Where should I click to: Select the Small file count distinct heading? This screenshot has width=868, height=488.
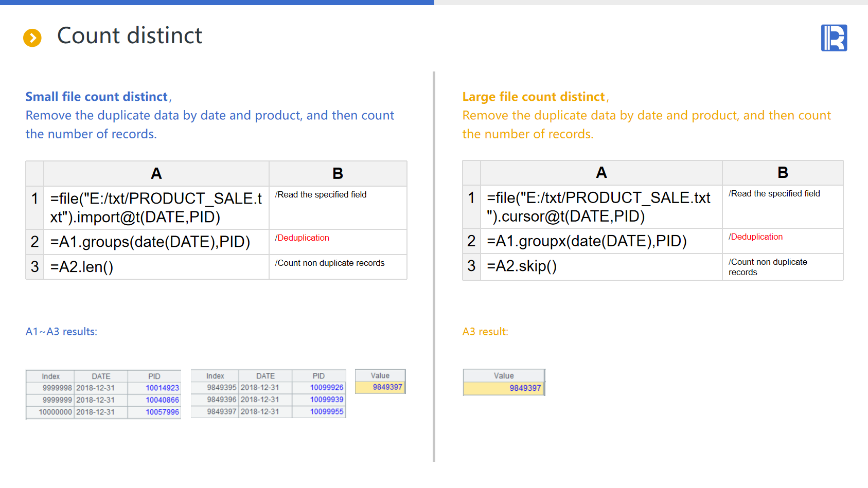(97, 97)
